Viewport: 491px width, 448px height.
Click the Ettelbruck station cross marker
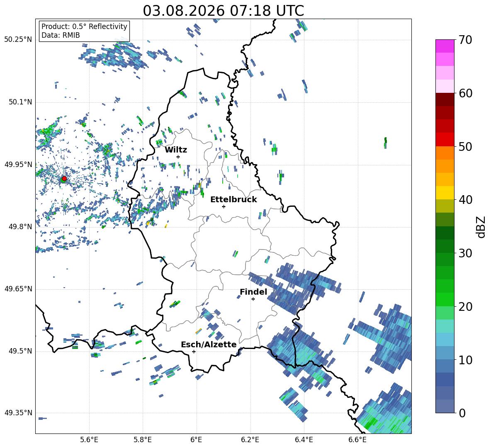224,206
